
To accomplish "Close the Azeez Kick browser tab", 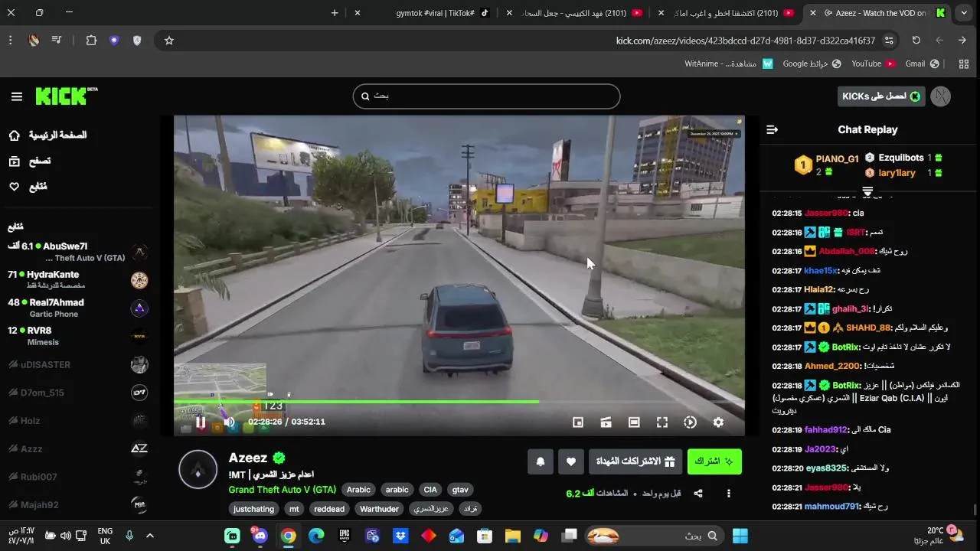I will click(x=812, y=13).
